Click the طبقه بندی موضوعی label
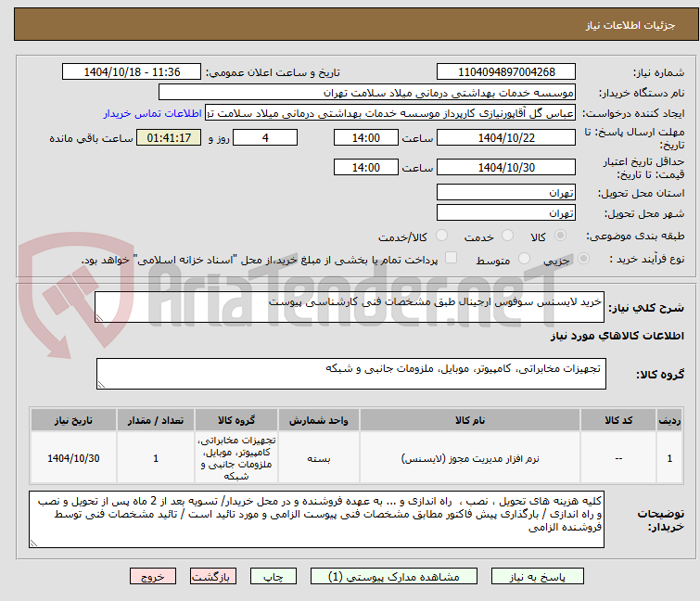700x601 pixels. 635,236
